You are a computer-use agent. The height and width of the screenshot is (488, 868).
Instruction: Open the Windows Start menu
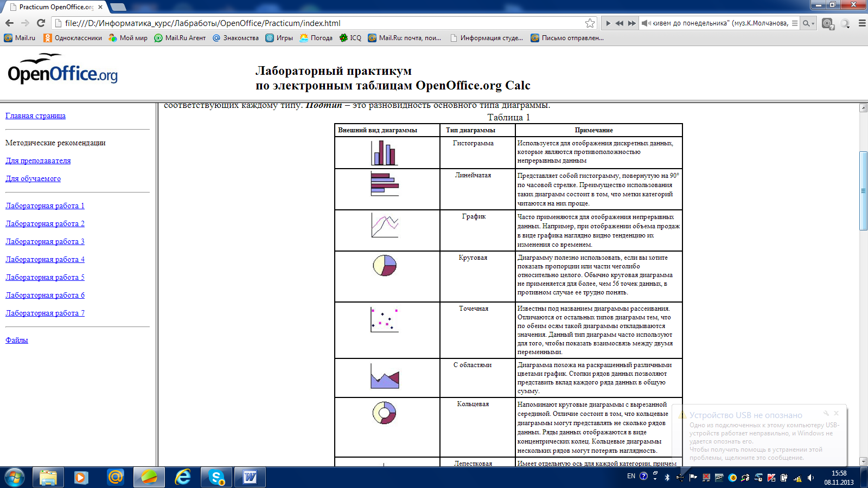tap(15, 477)
